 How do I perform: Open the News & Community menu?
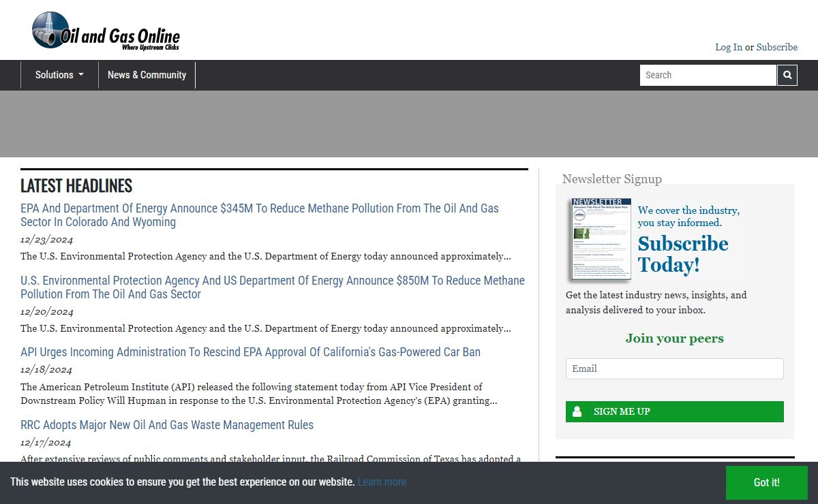click(147, 75)
